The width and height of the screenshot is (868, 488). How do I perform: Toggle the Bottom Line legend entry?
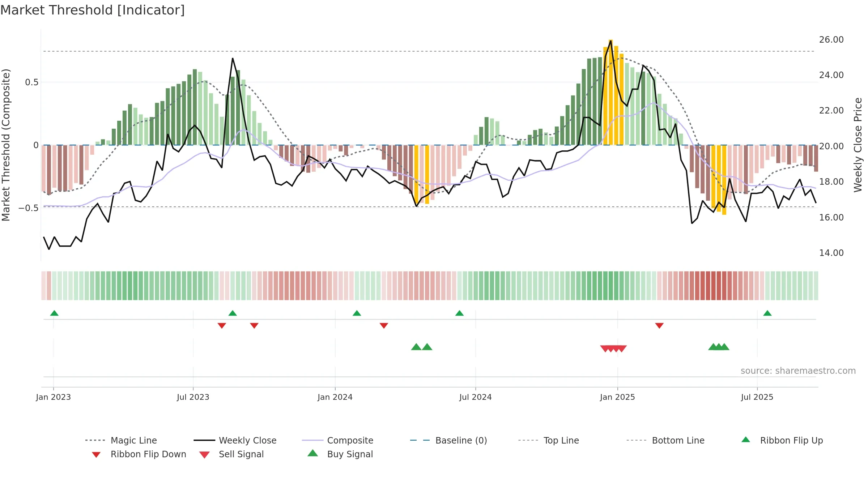tap(665, 440)
